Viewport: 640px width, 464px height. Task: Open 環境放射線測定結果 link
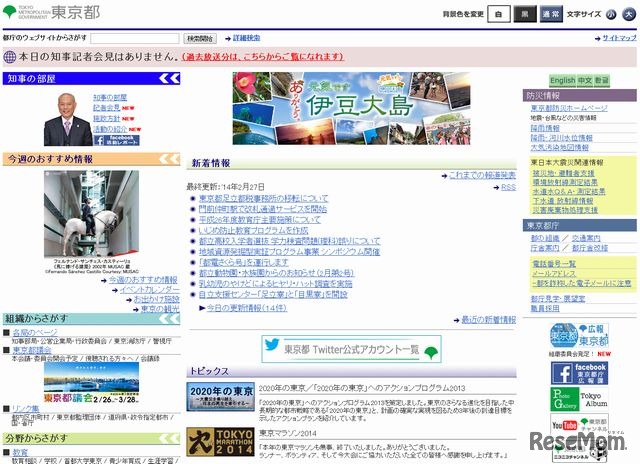565,182
